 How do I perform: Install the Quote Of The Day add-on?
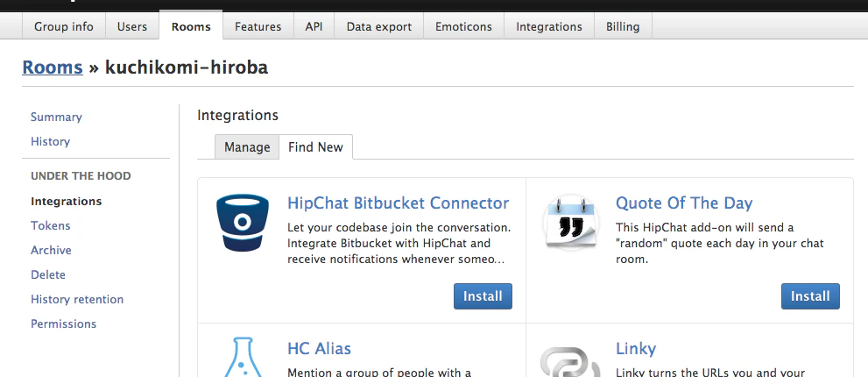click(810, 296)
